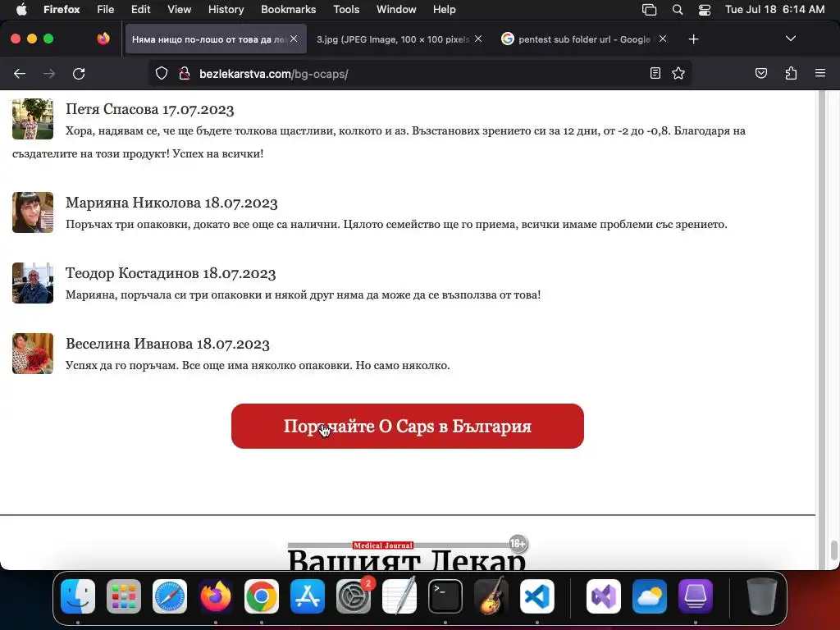This screenshot has height=630, width=840.
Task: Open the tracking protection shield icon
Action: coord(162,74)
